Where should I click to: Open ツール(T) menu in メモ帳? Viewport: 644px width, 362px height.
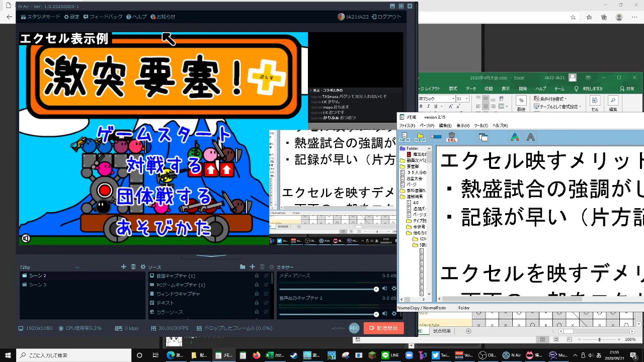[480, 126]
